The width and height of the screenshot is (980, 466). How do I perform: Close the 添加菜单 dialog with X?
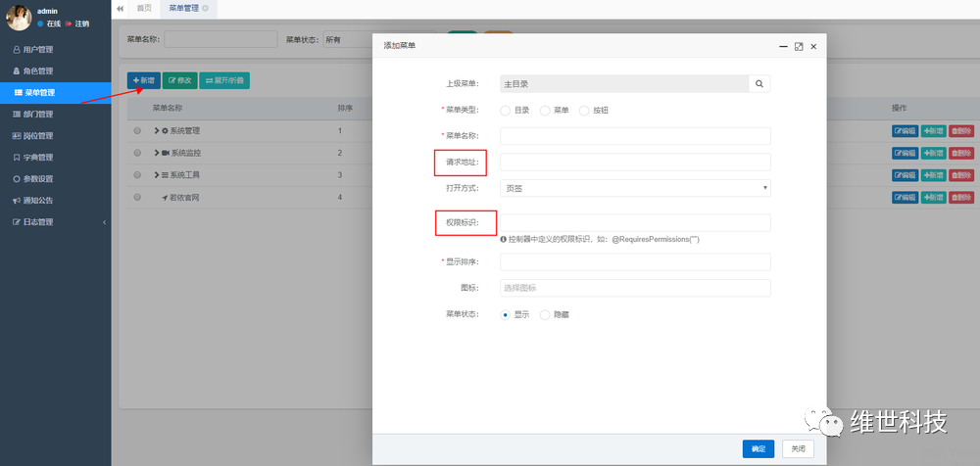(x=813, y=46)
